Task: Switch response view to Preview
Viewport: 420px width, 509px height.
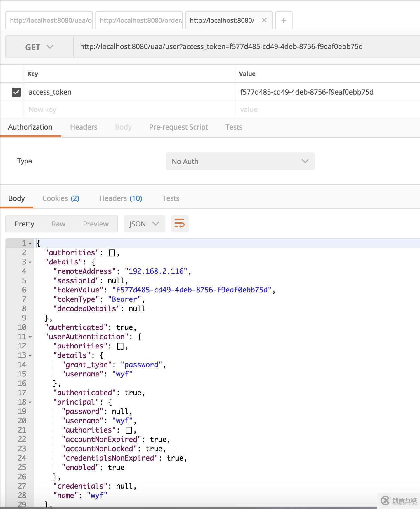Action: coord(96,224)
